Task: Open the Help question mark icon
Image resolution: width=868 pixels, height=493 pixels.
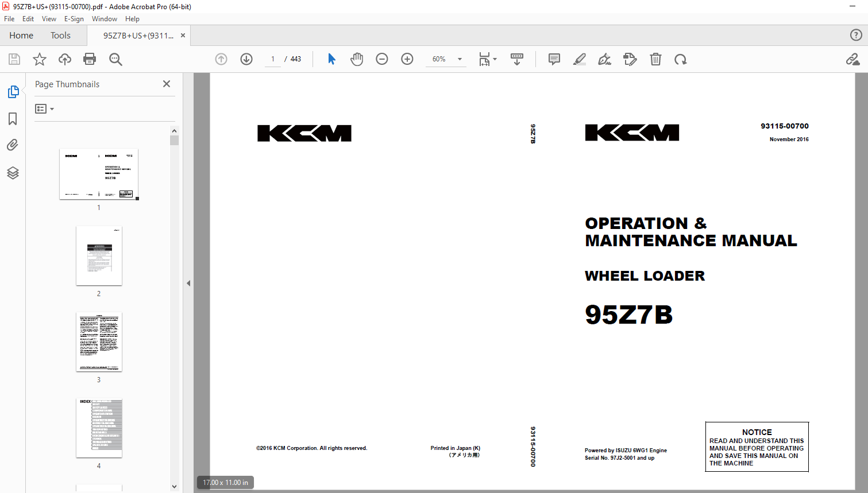Action: tap(856, 35)
